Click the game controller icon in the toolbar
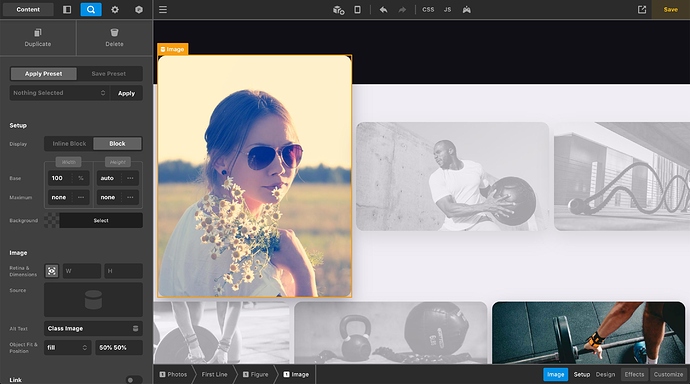 [x=466, y=9]
